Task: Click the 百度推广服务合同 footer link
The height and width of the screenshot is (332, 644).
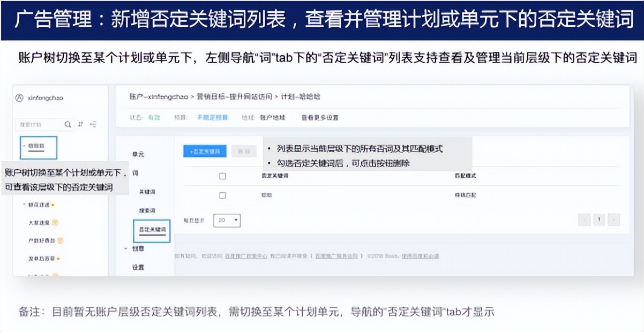Action: [x=336, y=256]
